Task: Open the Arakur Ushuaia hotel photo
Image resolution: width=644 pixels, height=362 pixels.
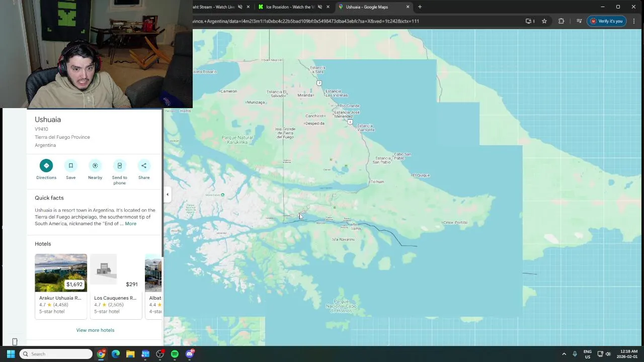Action: click(x=61, y=273)
